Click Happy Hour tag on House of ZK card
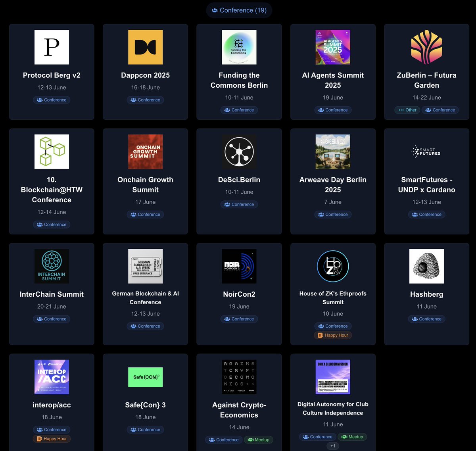The image size is (476, 451). click(333, 336)
